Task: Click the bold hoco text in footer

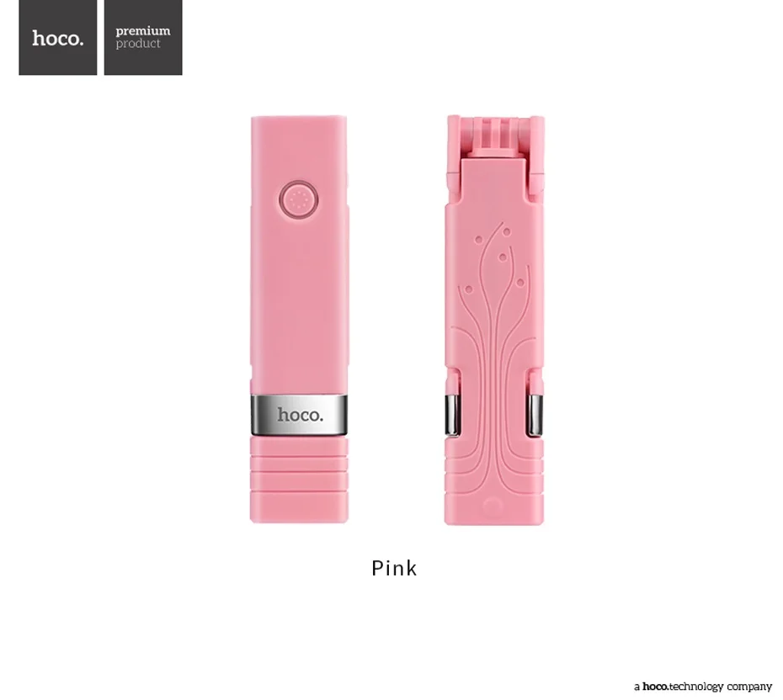Action: tap(655, 687)
